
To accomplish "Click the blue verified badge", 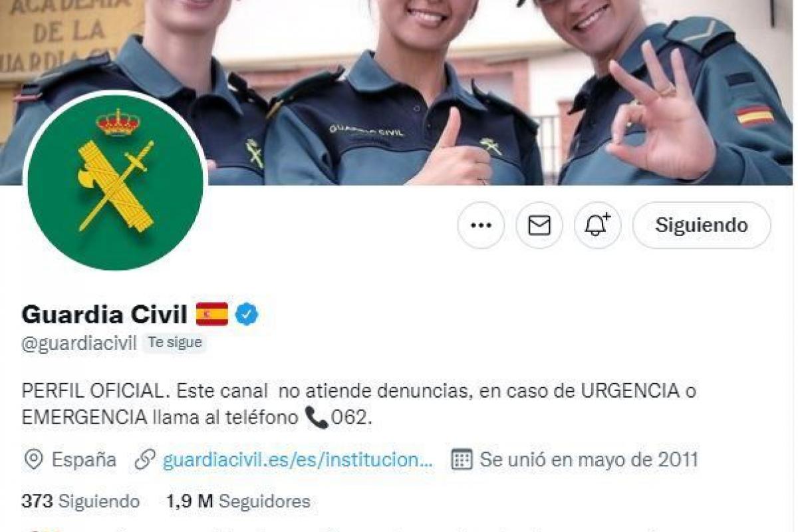I will (x=247, y=314).
